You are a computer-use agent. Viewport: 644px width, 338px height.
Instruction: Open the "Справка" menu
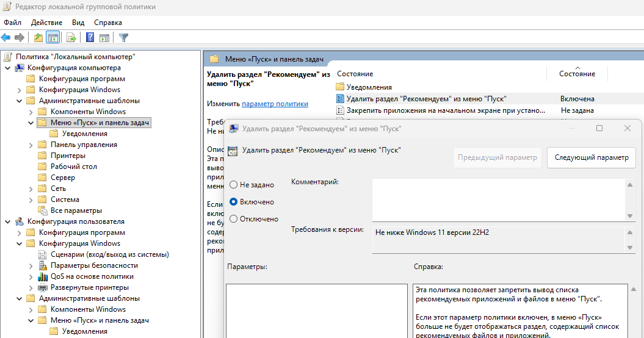tap(108, 23)
